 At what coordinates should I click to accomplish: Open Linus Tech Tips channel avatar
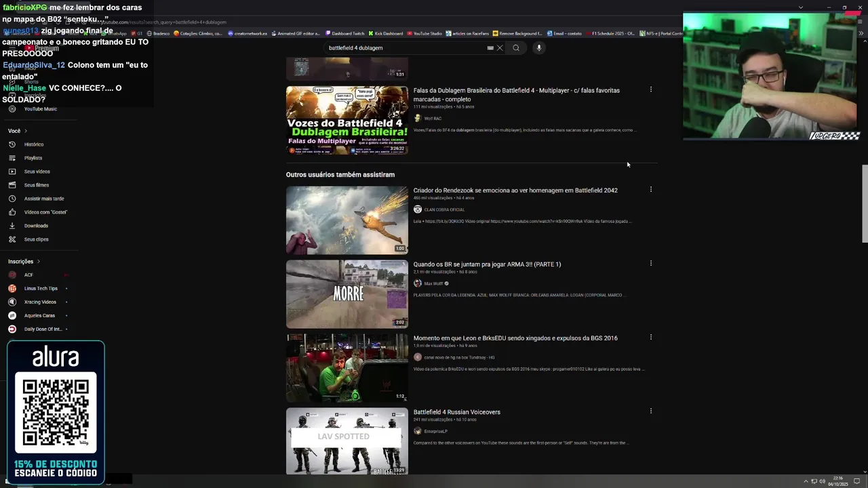(12, 289)
